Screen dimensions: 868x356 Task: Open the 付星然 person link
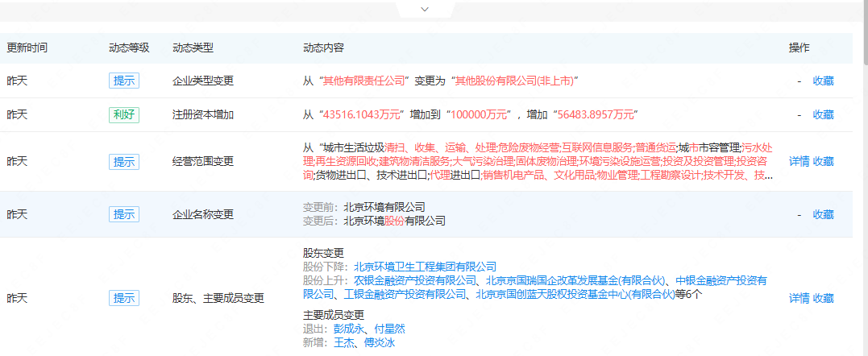click(x=390, y=329)
